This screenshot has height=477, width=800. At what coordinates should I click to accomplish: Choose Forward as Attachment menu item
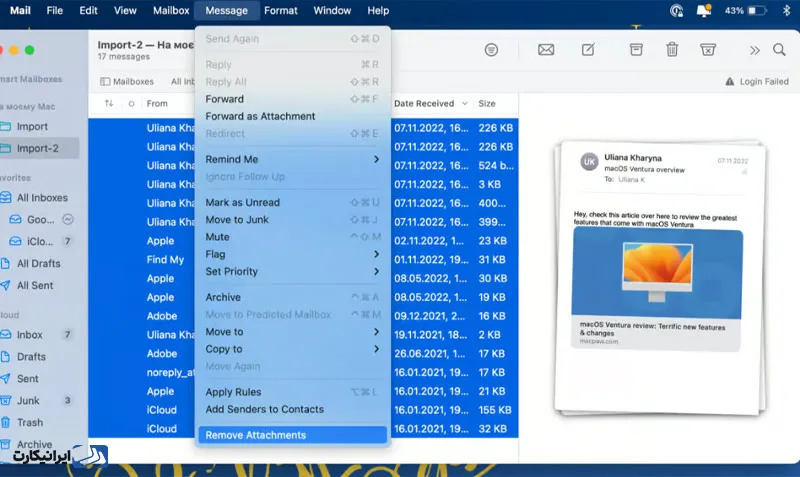292,116
